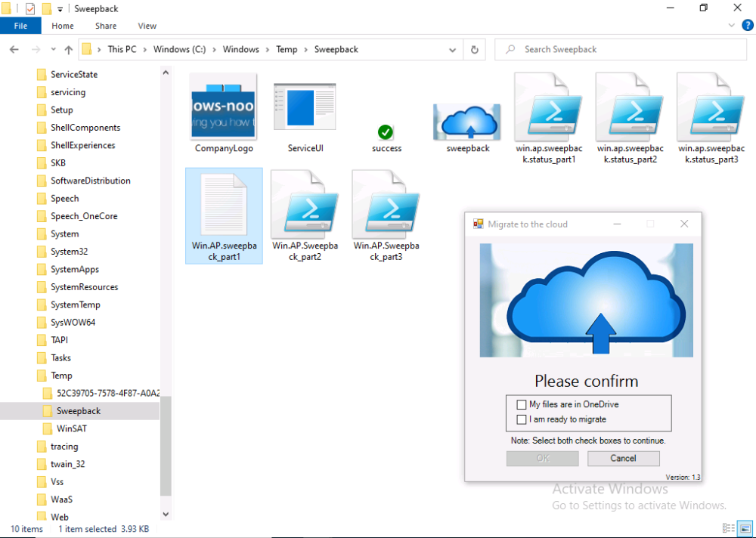Image resolution: width=756 pixels, height=538 pixels.
Task: Click Cancel in the Migrate dialog
Action: click(623, 458)
